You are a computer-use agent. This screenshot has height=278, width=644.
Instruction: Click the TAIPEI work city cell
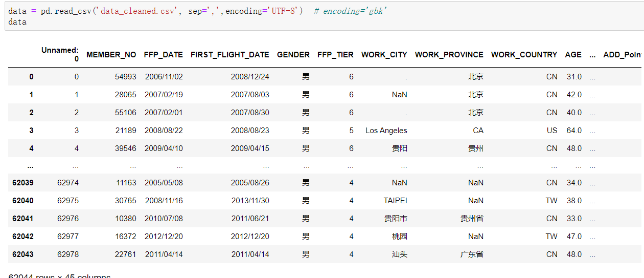click(x=395, y=201)
